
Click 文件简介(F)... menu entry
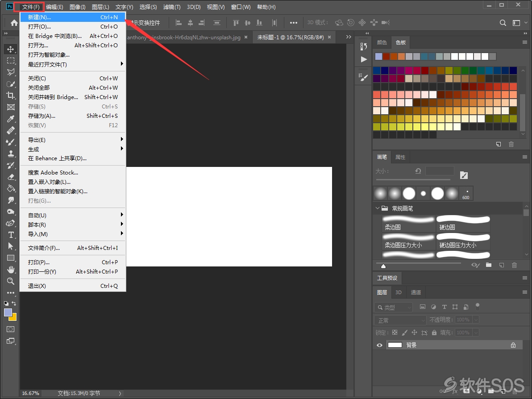coord(73,248)
